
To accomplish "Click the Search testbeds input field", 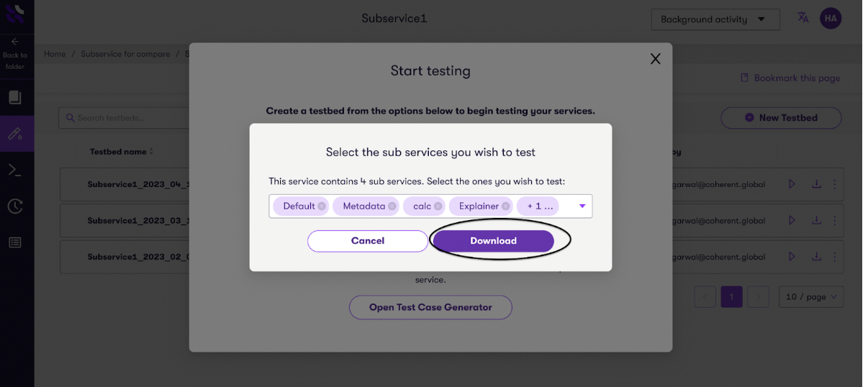I will [x=122, y=118].
